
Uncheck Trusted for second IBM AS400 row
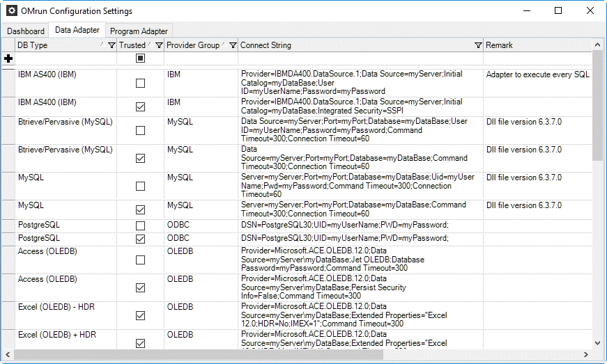click(x=140, y=106)
